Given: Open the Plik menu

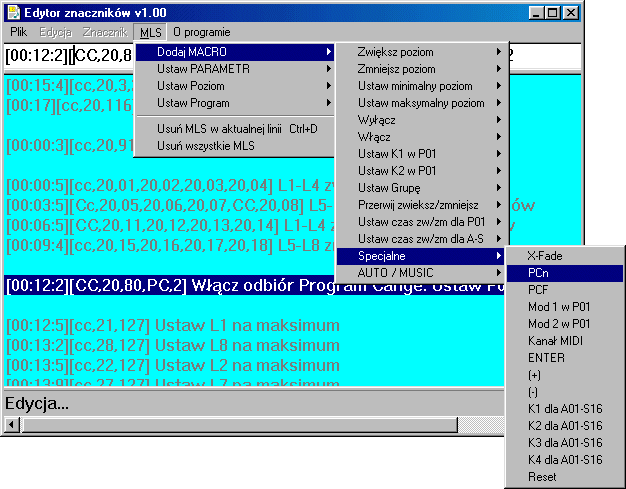Looking at the screenshot, I should pyautogui.click(x=19, y=33).
